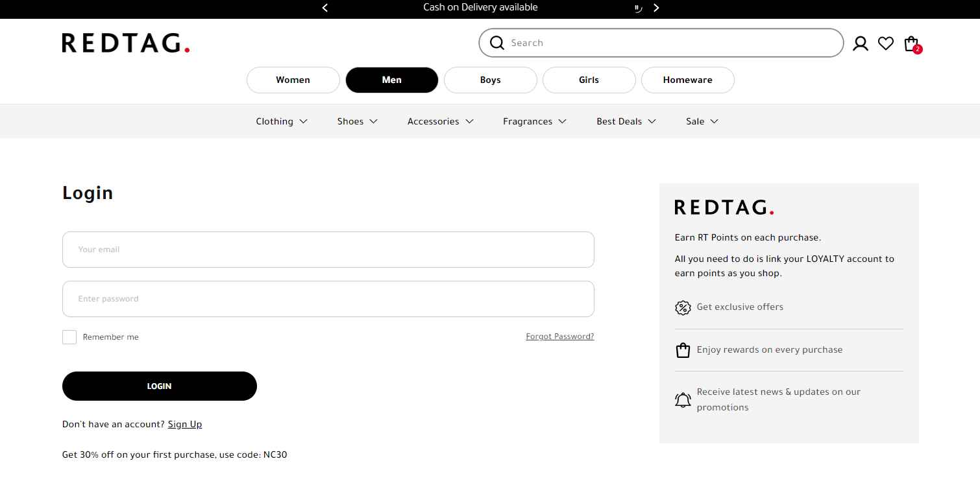Click the rewards shopping bag icon
The height and width of the screenshot is (496, 980).
coord(683,349)
